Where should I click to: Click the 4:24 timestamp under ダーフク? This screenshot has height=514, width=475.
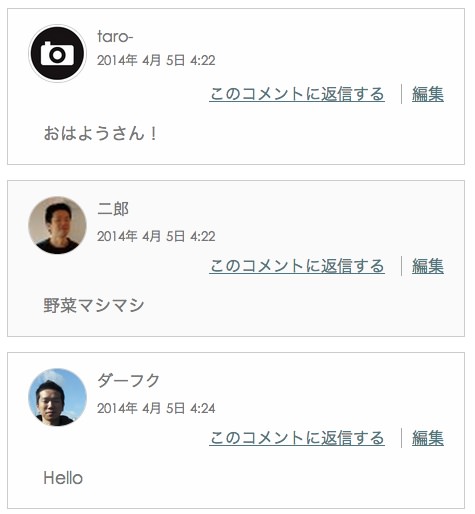156,408
